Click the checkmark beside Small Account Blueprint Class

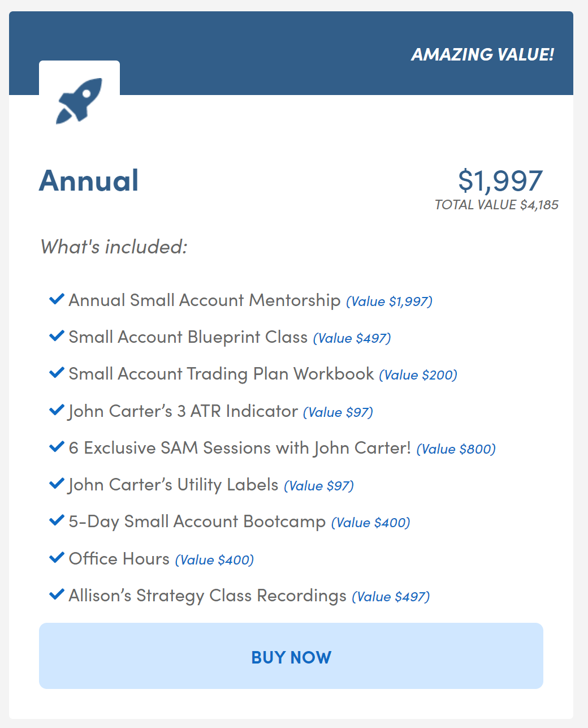click(57, 336)
